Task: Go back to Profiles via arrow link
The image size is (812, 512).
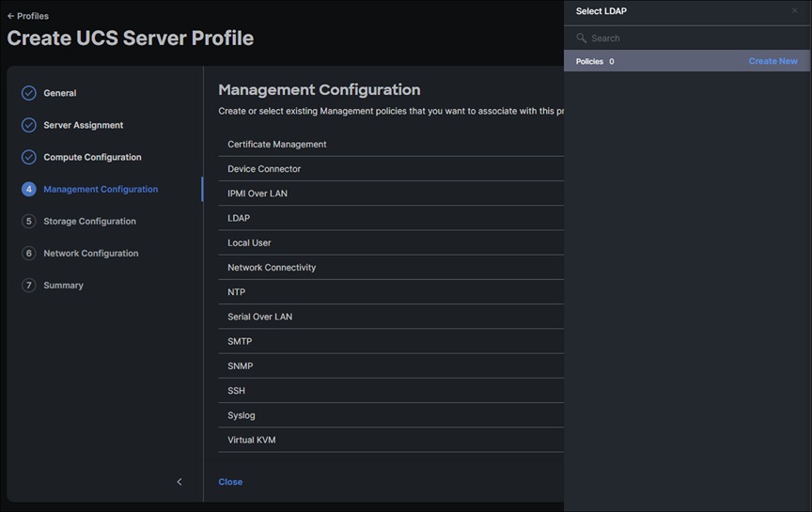Action: click(x=28, y=16)
